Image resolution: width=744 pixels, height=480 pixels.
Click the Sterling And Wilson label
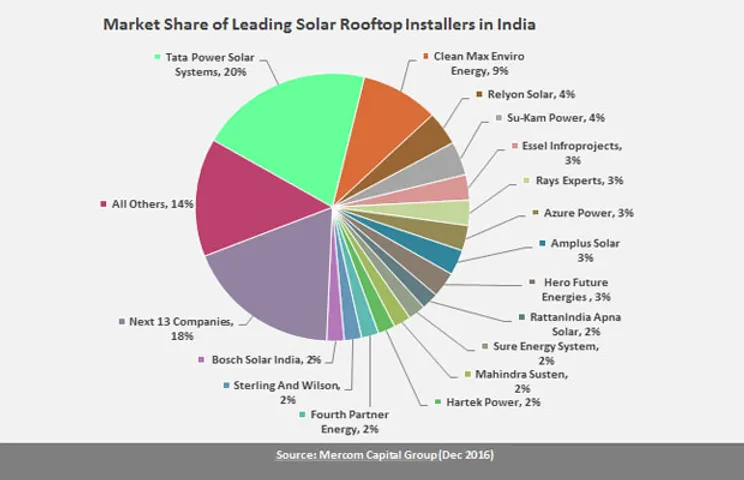[287, 392]
